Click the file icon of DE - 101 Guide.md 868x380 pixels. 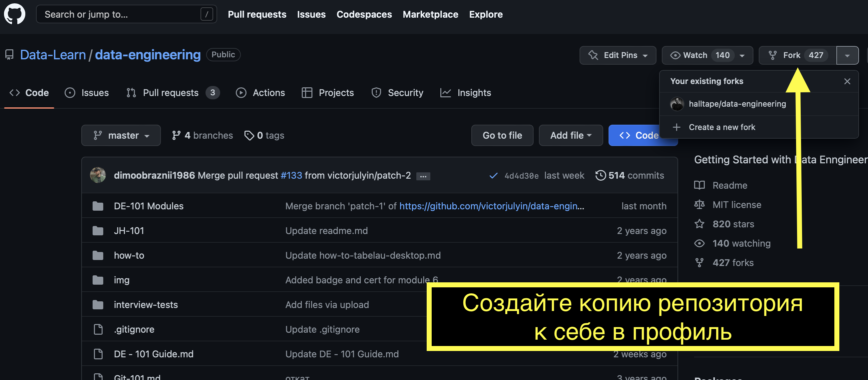[98, 354]
